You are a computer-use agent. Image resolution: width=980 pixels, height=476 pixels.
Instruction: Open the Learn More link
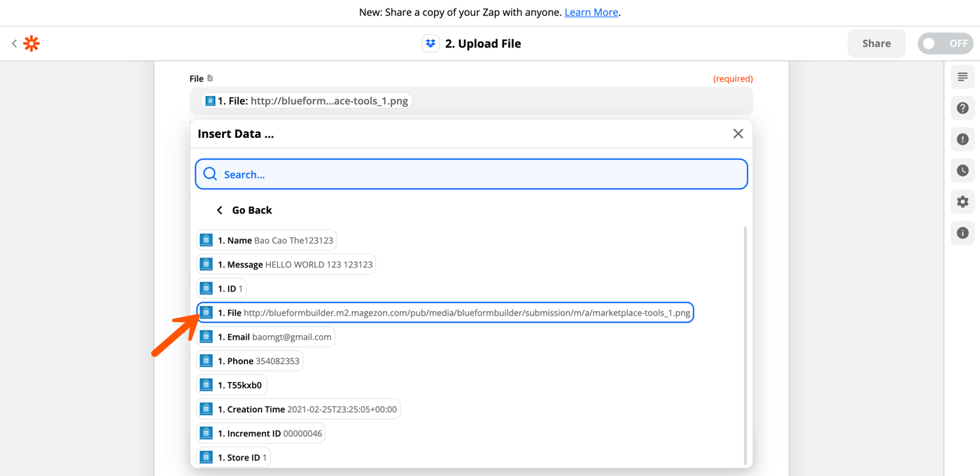pyautogui.click(x=591, y=12)
